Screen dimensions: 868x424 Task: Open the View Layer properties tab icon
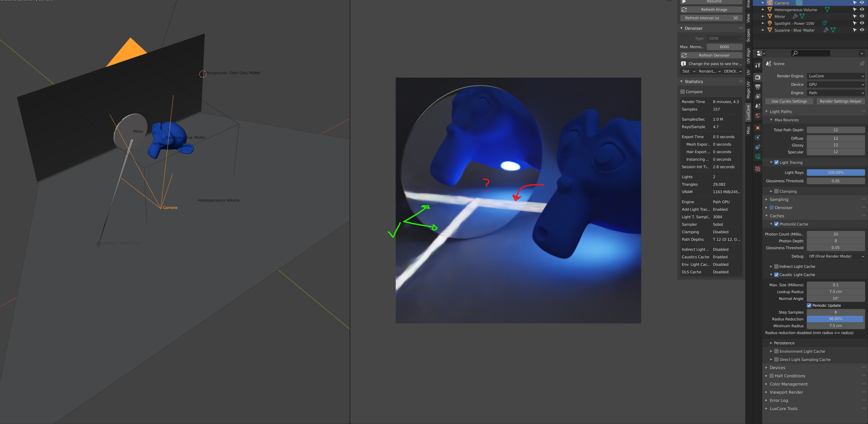click(758, 96)
